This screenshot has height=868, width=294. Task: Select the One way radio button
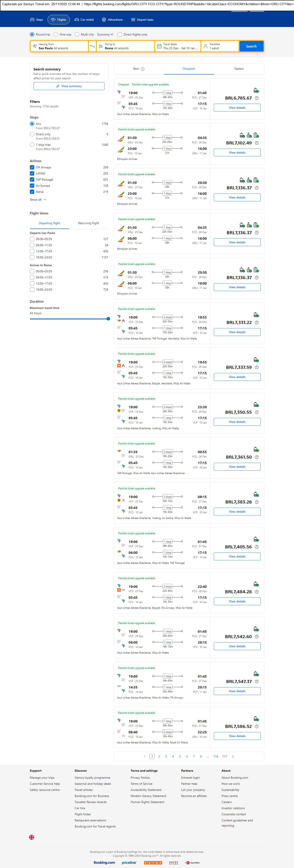point(56,34)
